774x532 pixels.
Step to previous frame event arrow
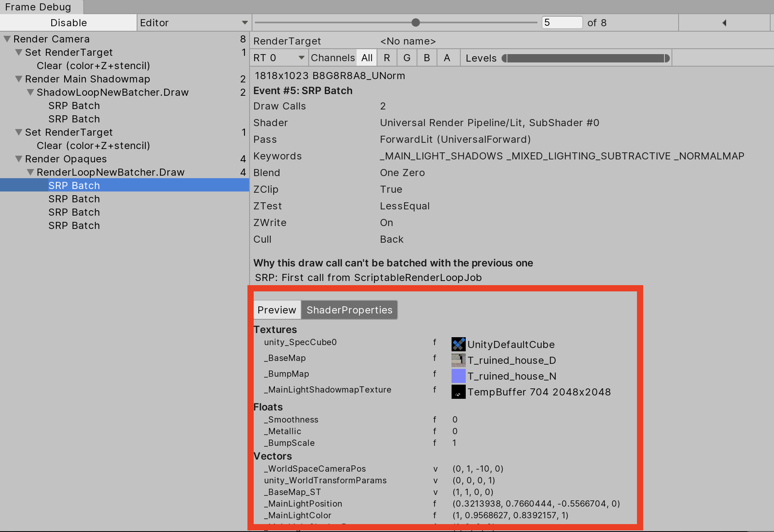tap(724, 23)
